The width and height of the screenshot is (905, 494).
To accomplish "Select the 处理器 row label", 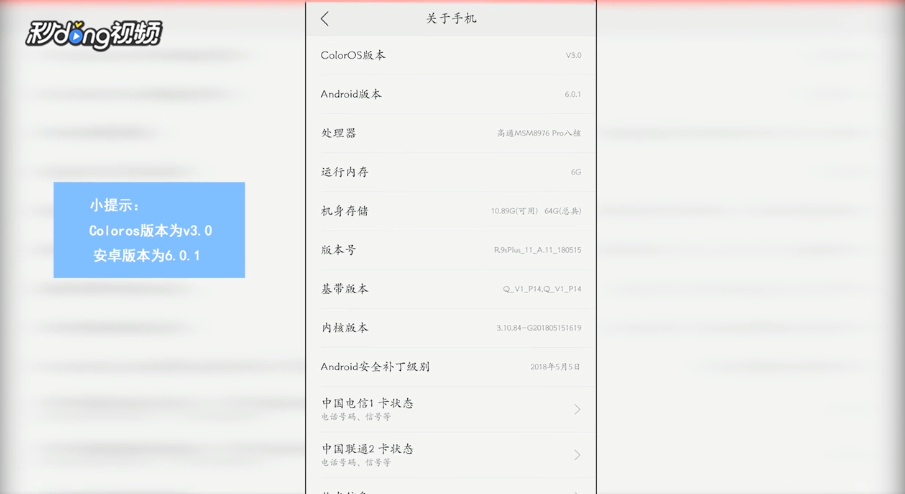I will 338,133.
